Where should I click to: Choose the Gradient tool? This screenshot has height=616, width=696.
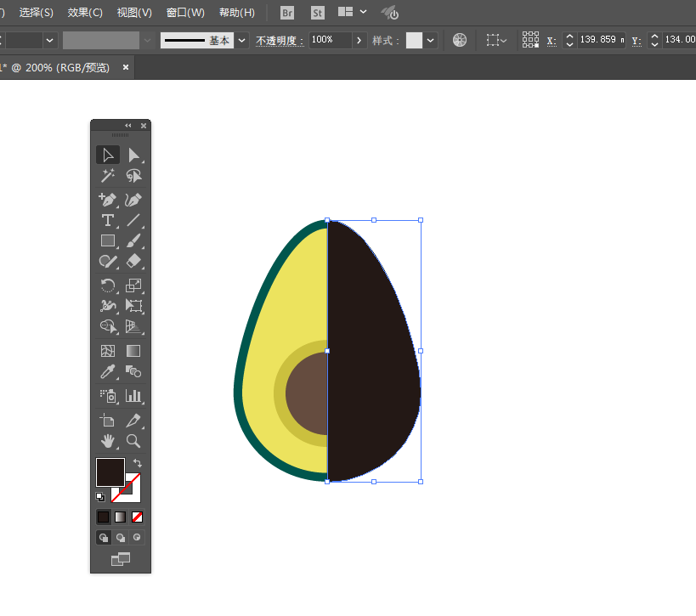click(133, 351)
